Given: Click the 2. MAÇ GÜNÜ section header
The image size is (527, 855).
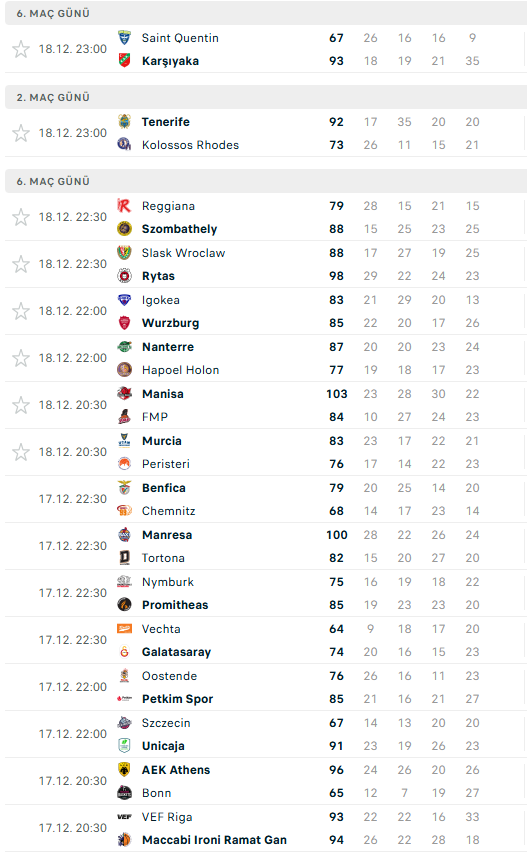Looking at the screenshot, I should (x=266, y=97).
